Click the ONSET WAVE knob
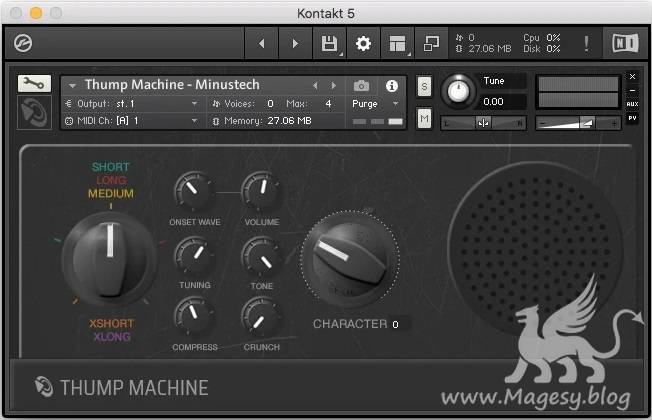This screenshot has height=420, width=652. pyautogui.click(x=193, y=190)
